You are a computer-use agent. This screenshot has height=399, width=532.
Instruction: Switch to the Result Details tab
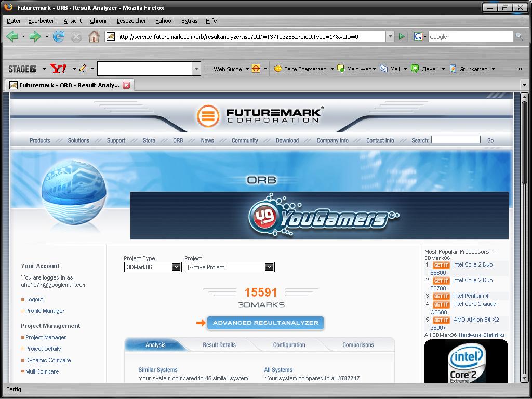(219, 345)
